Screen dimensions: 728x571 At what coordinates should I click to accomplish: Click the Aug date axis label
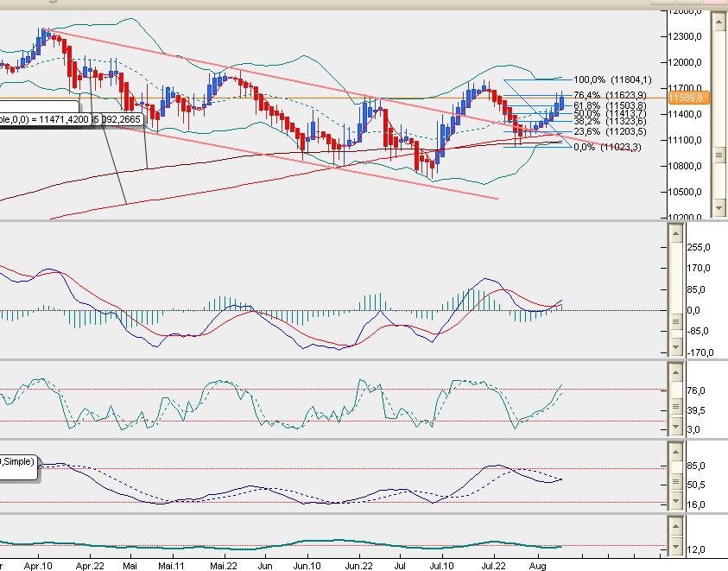pos(538,566)
